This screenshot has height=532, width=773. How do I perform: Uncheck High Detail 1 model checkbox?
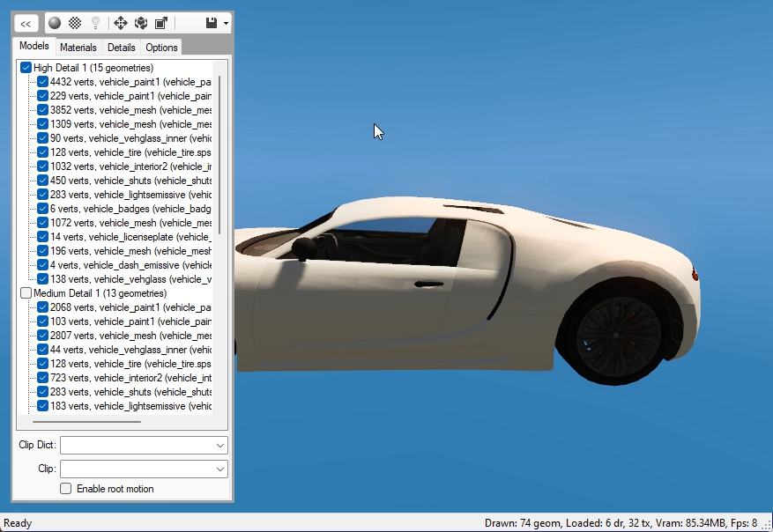[26, 68]
